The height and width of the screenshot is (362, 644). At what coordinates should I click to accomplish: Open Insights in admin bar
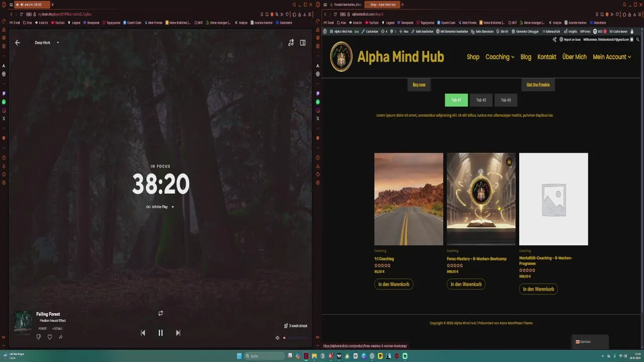571,31
